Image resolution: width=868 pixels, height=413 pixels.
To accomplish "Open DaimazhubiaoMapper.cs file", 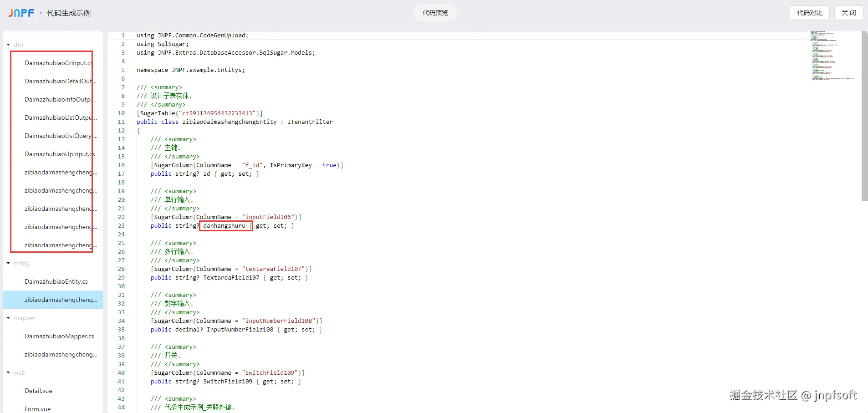I will [53, 336].
